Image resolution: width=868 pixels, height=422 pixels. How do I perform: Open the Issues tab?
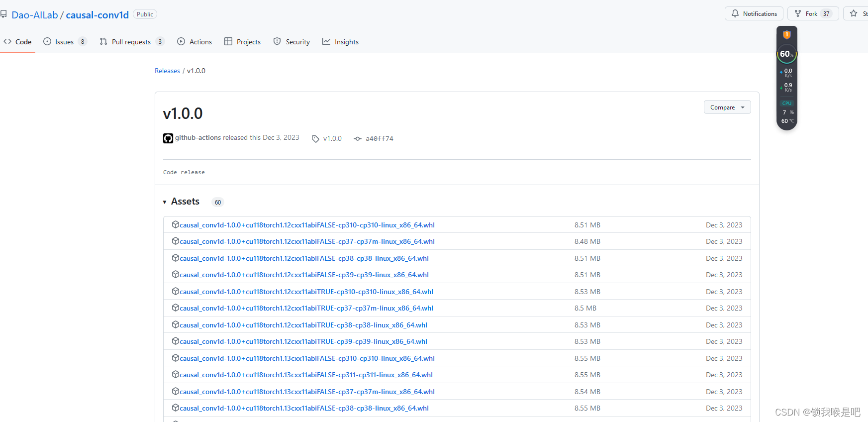(x=65, y=42)
